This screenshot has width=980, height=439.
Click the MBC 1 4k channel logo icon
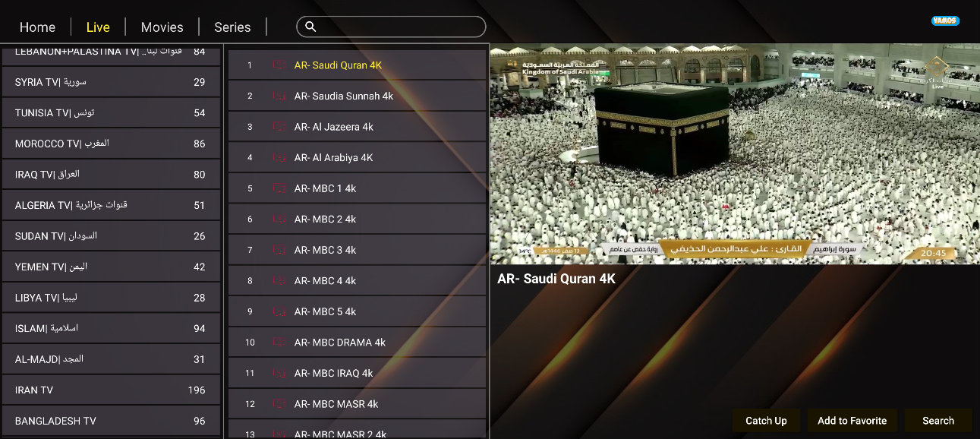[x=279, y=188]
